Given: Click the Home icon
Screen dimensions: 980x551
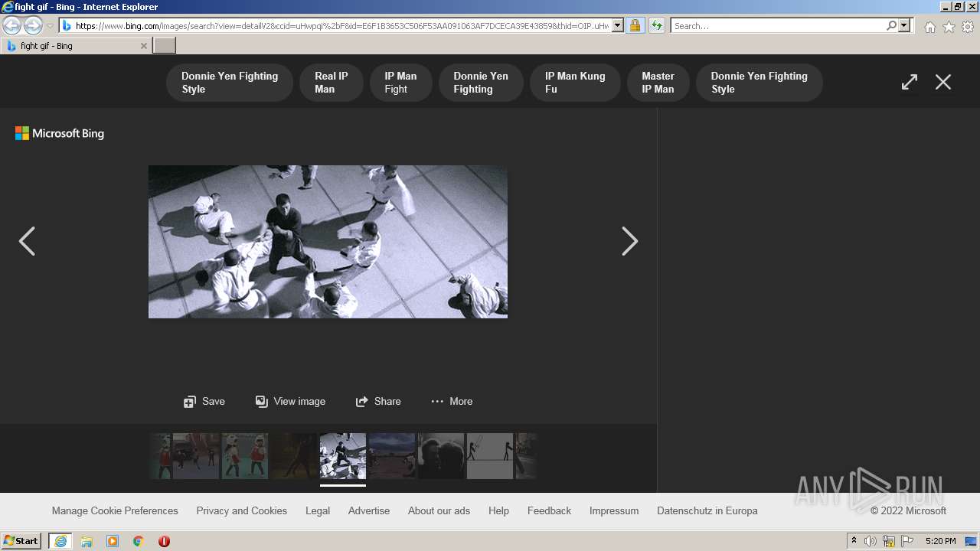Looking at the screenshot, I should click(929, 27).
